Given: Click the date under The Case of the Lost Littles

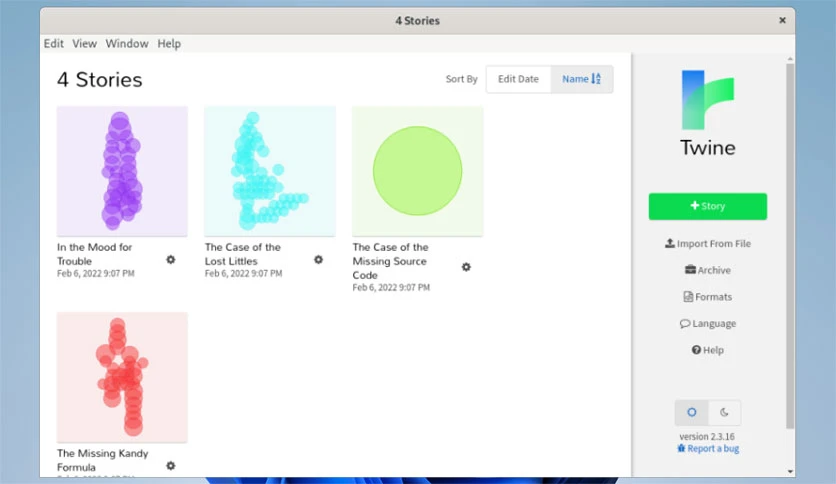Looking at the screenshot, I should point(244,273).
